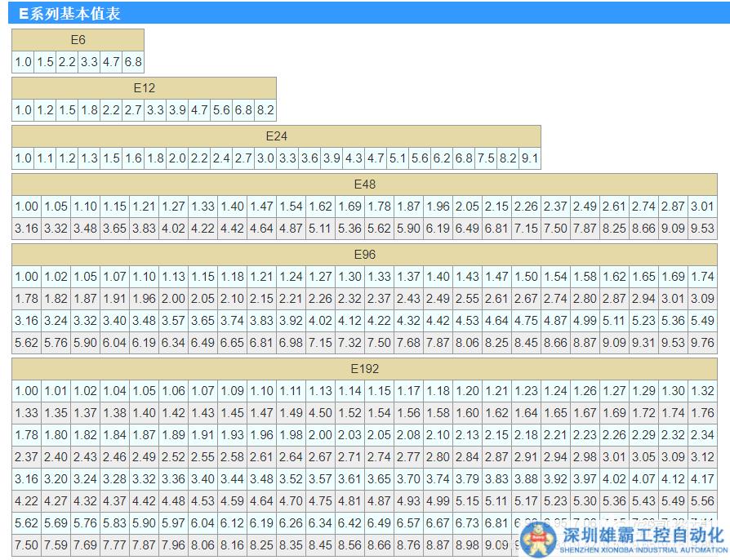Select the E6 table header
The height and width of the screenshot is (560, 730).
click(x=77, y=40)
